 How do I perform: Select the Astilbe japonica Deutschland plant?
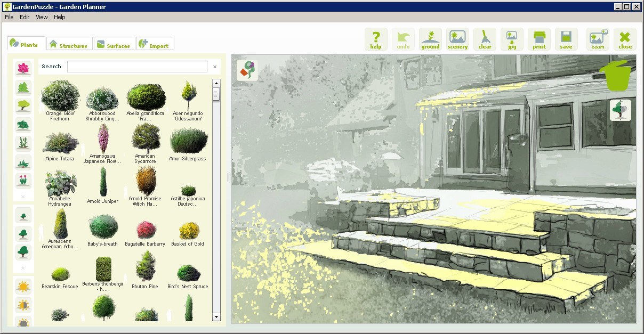pos(188,195)
